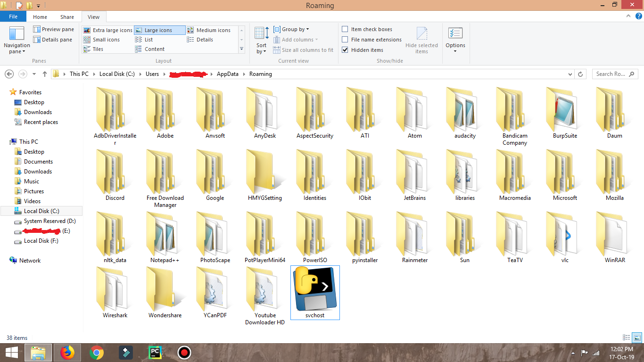Collapse the ribbon with the chevron
This screenshot has height=362, width=644.
[x=628, y=16]
